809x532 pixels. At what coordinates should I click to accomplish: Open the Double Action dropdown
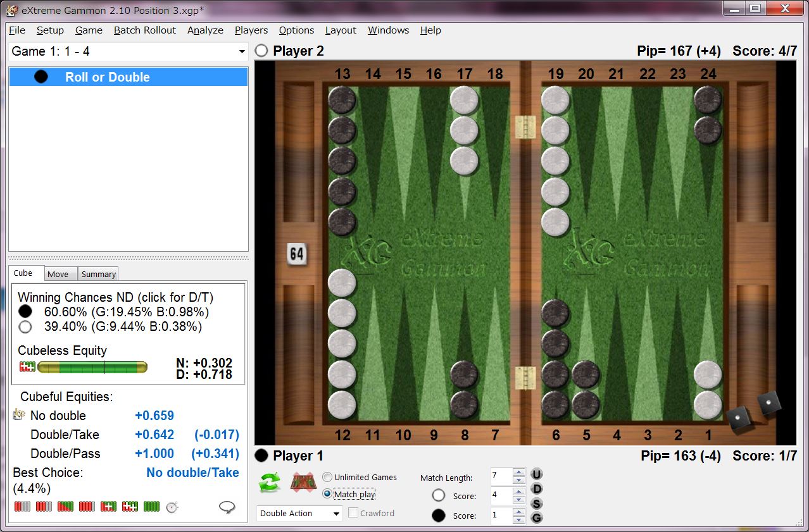point(336,514)
